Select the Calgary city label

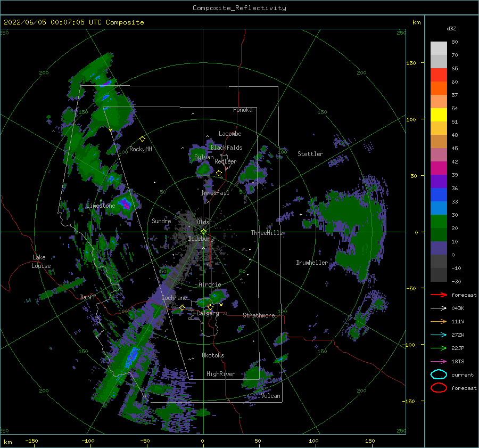[208, 313]
